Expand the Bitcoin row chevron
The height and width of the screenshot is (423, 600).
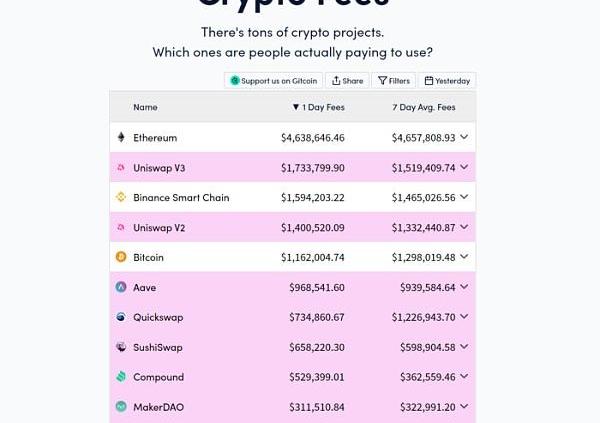click(464, 256)
